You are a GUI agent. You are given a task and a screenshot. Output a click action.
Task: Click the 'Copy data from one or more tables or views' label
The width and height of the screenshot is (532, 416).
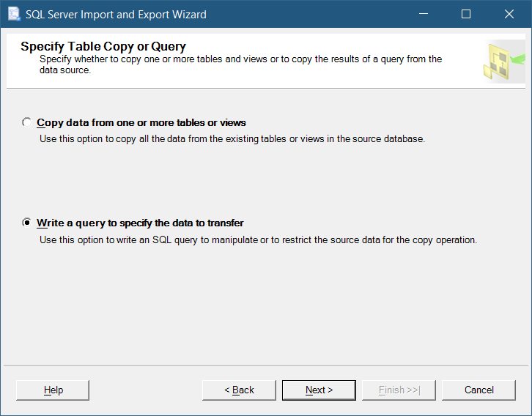[x=141, y=122]
